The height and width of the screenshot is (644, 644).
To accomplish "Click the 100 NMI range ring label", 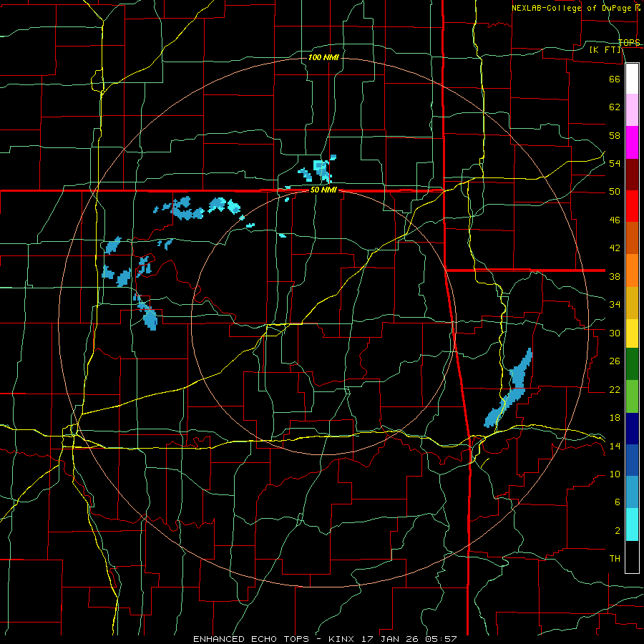I will tap(323, 57).
